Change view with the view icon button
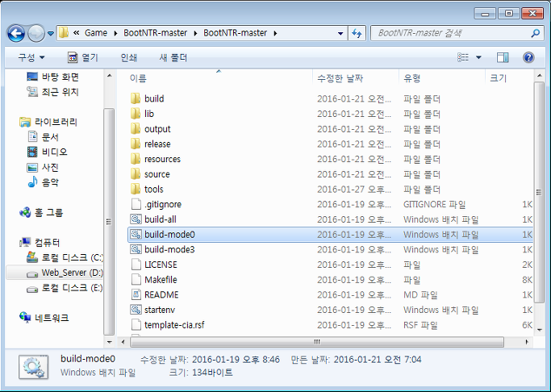This screenshot has width=551, height=392. click(x=463, y=57)
